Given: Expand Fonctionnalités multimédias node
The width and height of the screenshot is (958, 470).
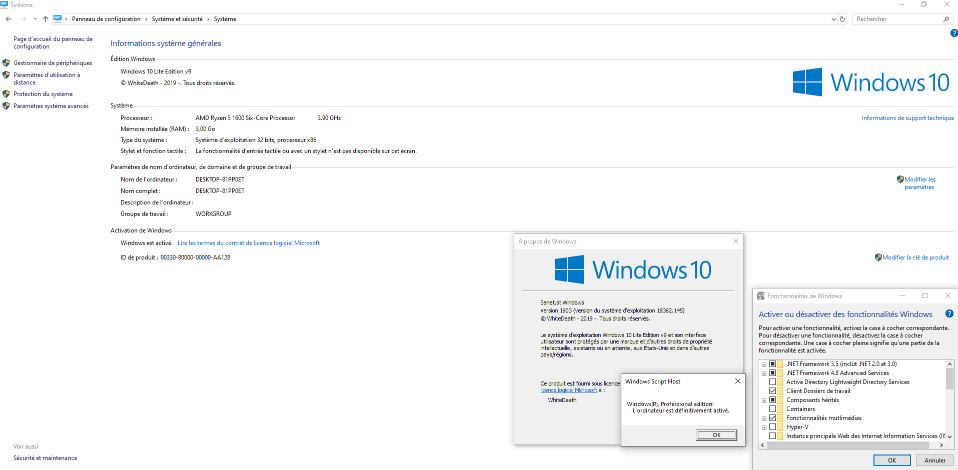Looking at the screenshot, I should pos(764,418).
